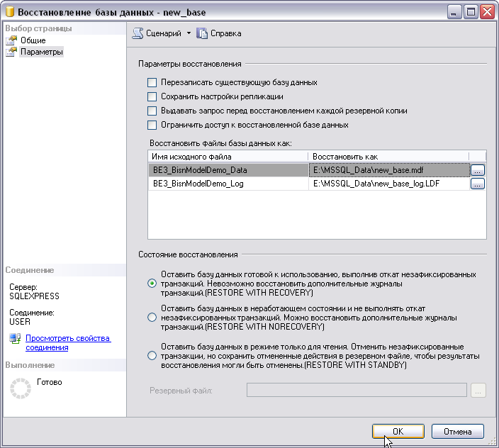
Task: Expand the Сценарий dropdown arrow
Action: [x=189, y=33]
